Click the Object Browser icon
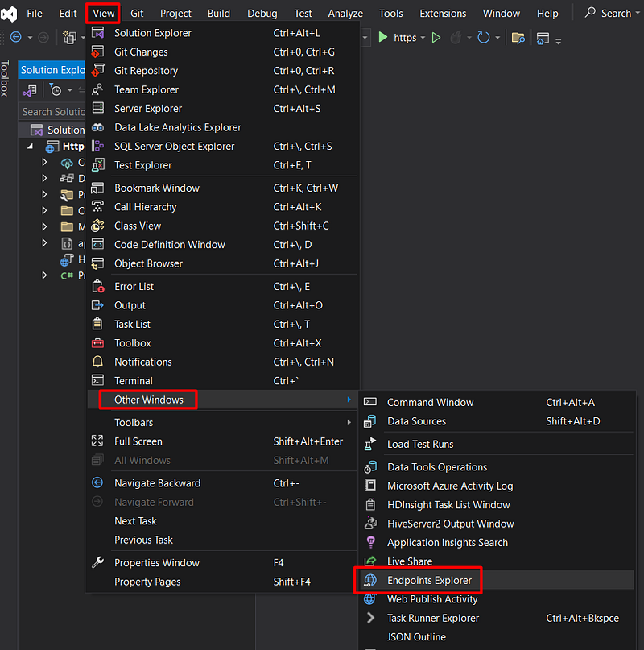 pos(97,263)
